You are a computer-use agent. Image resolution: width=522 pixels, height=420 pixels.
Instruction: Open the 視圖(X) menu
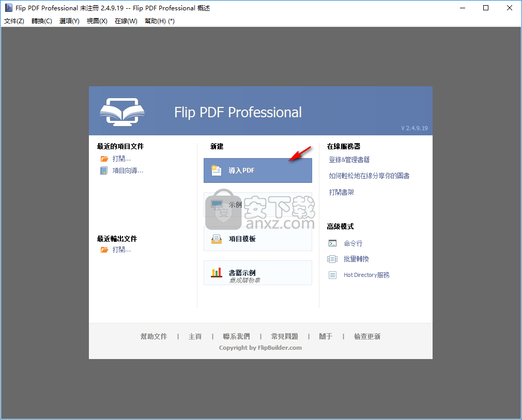(x=97, y=21)
